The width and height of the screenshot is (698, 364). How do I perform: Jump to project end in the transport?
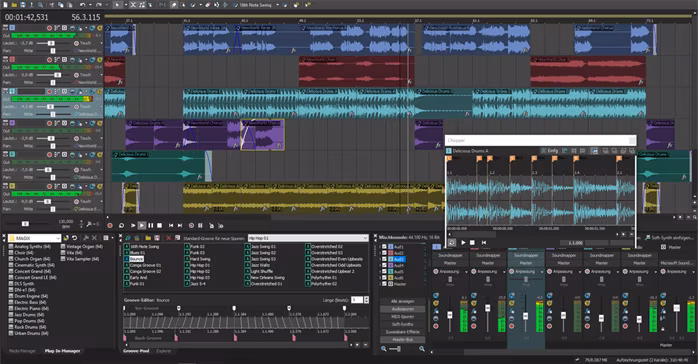[180, 226]
